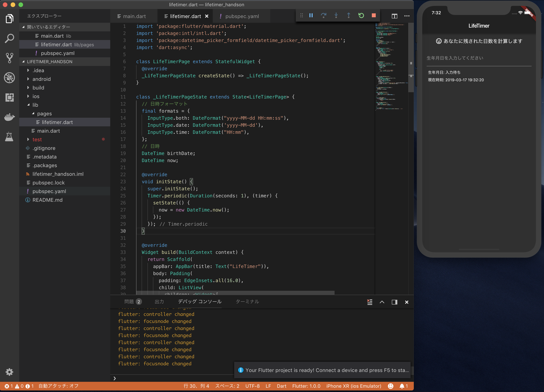The image size is (544, 392).
Task: Expand the android folder
Action: point(65,79)
